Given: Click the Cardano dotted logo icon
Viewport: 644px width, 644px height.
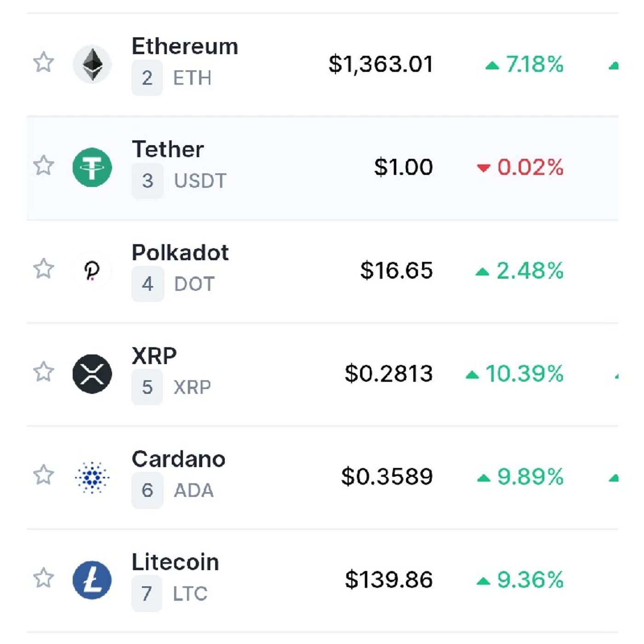Looking at the screenshot, I should click(x=92, y=477).
